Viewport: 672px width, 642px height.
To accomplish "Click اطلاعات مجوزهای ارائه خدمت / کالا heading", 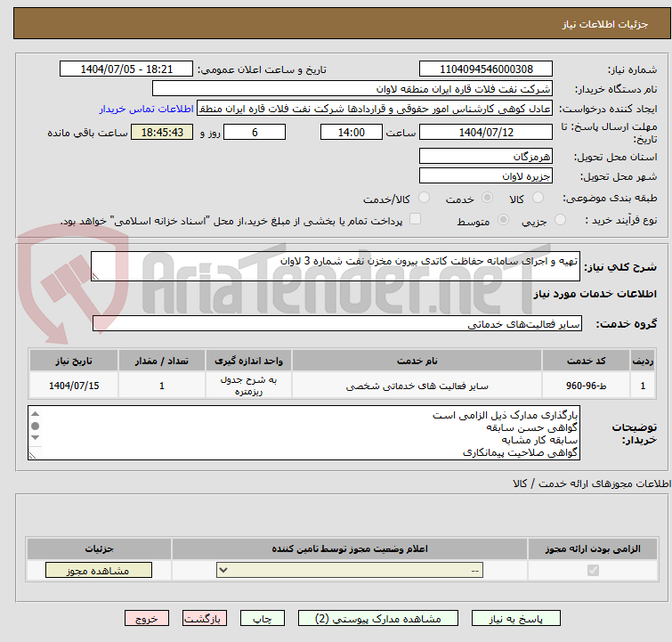I will [592, 484].
